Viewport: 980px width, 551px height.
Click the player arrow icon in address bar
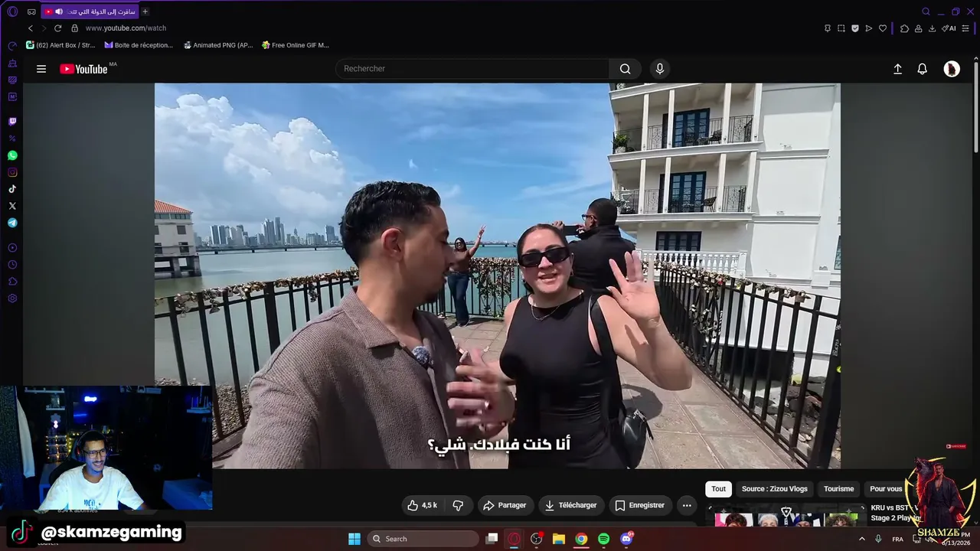pos(869,28)
